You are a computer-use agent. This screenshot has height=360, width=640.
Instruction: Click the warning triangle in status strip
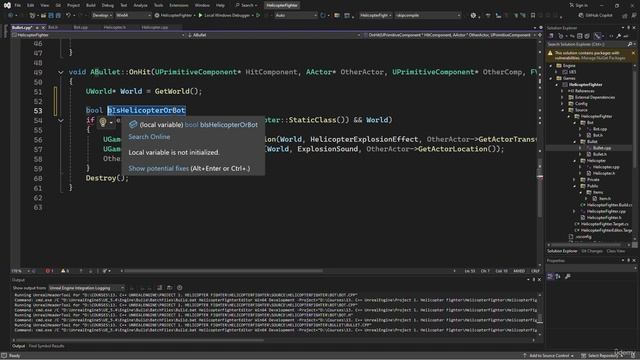(x=63, y=271)
